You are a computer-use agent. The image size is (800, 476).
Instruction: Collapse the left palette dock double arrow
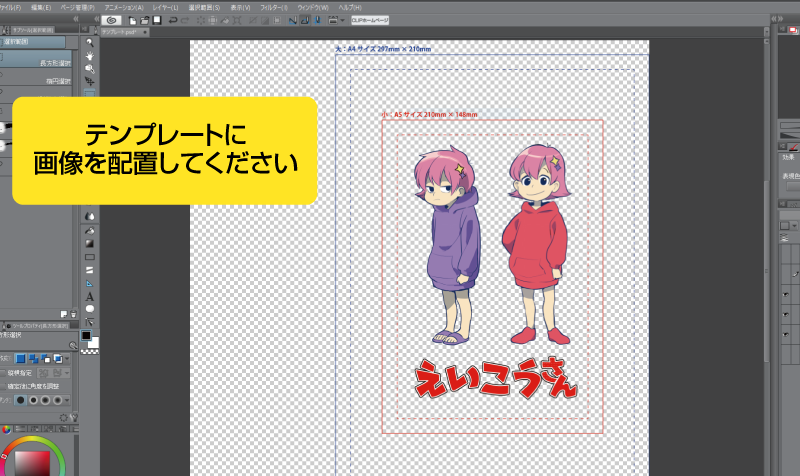click(x=76, y=18)
